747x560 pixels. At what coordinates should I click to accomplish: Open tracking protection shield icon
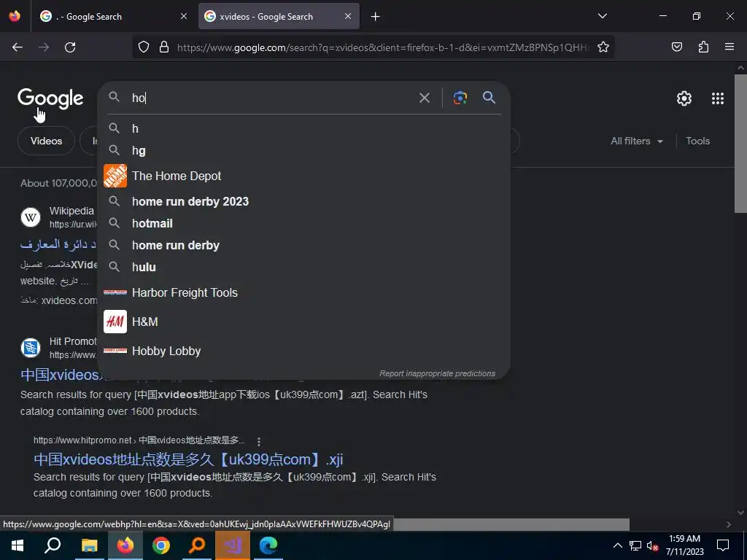[x=144, y=47]
